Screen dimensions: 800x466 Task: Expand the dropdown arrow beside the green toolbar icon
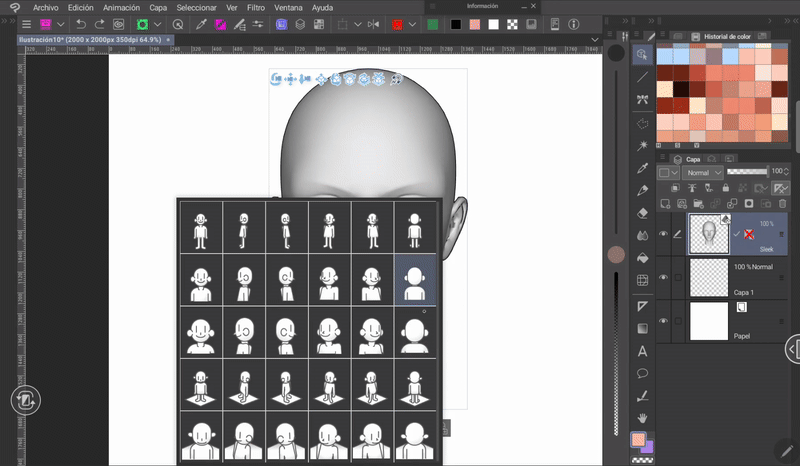(159, 23)
